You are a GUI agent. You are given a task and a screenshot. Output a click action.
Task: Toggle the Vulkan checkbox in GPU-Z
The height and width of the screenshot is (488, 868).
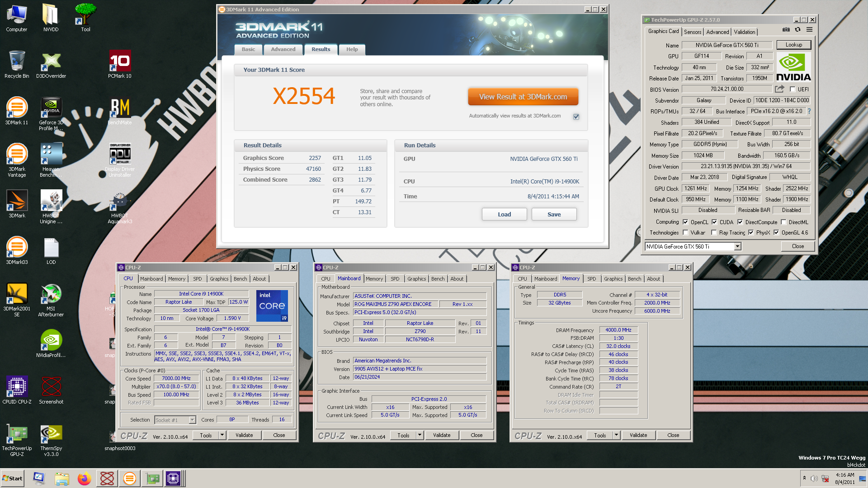point(685,233)
